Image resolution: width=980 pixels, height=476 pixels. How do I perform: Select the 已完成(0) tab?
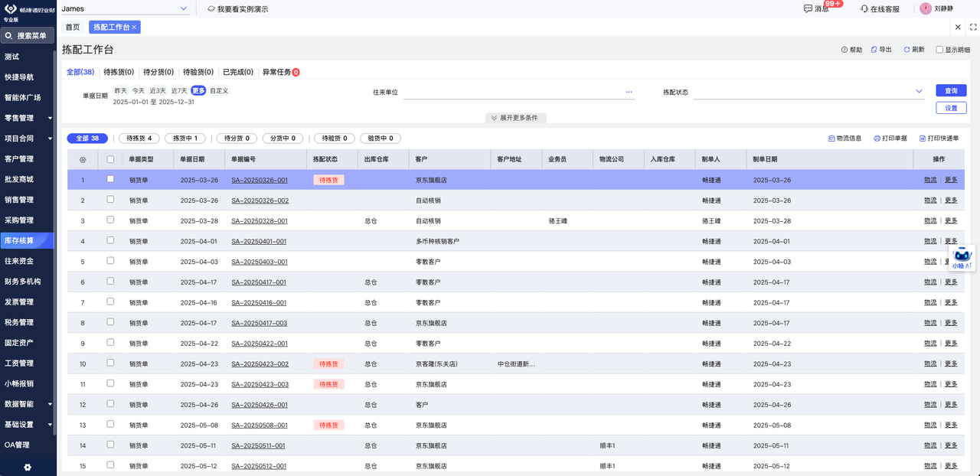point(238,72)
